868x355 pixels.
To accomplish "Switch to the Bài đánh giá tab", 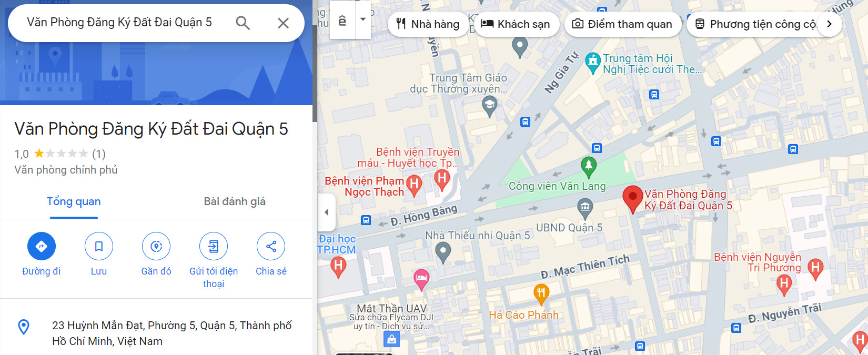I will tap(235, 201).
